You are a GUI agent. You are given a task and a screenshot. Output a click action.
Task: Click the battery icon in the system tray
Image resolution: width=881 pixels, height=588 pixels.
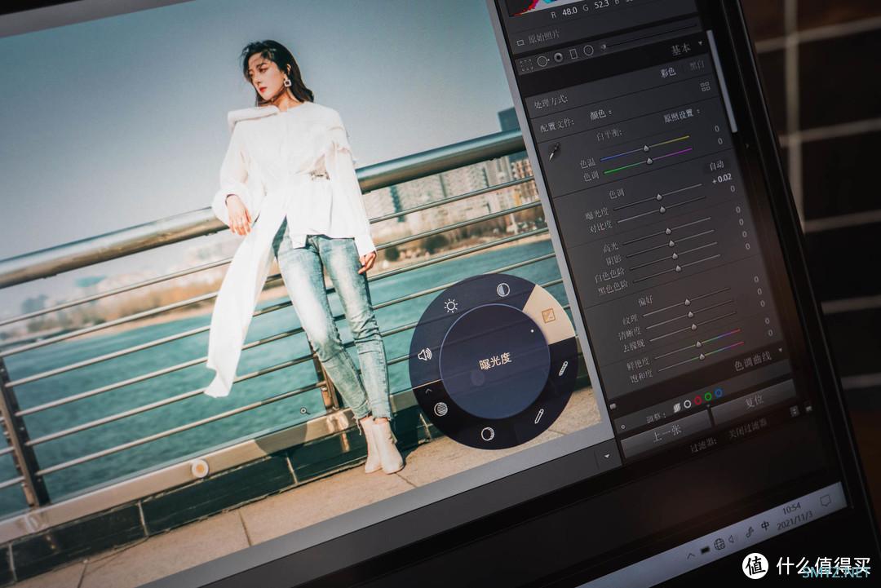pyautogui.click(x=705, y=549)
